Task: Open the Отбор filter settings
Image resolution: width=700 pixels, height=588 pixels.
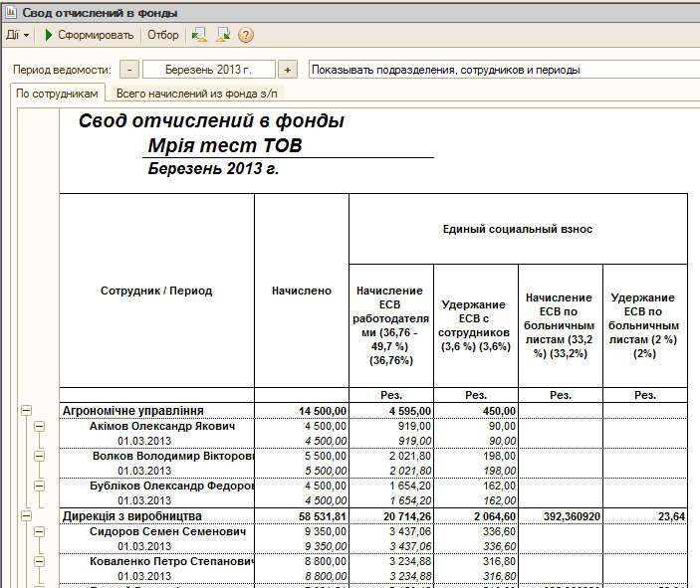Action: pyautogui.click(x=163, y=35)
